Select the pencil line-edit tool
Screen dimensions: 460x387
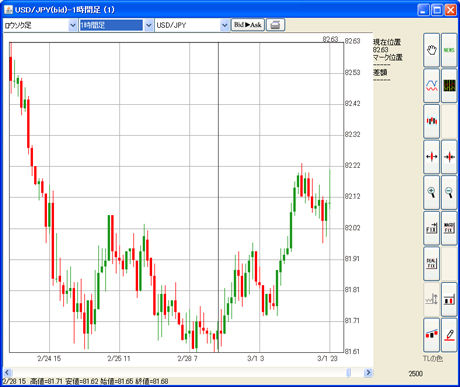[449, 335]
